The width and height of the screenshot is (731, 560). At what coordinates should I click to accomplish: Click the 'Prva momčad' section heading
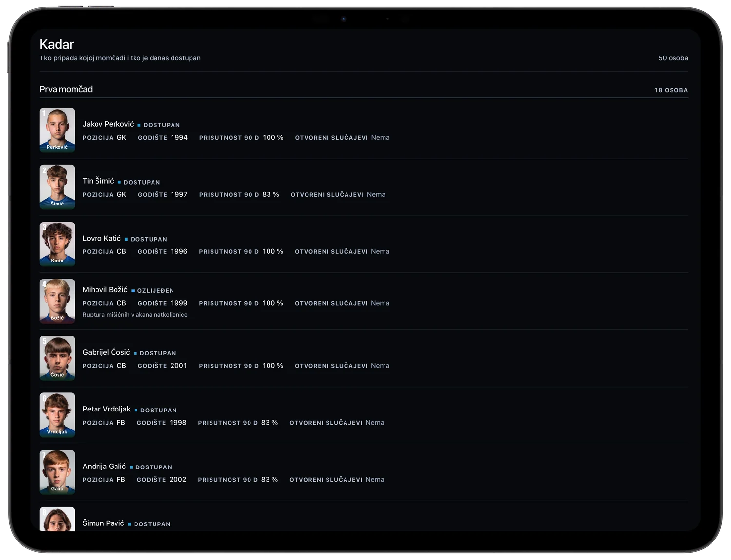[66, 89]
